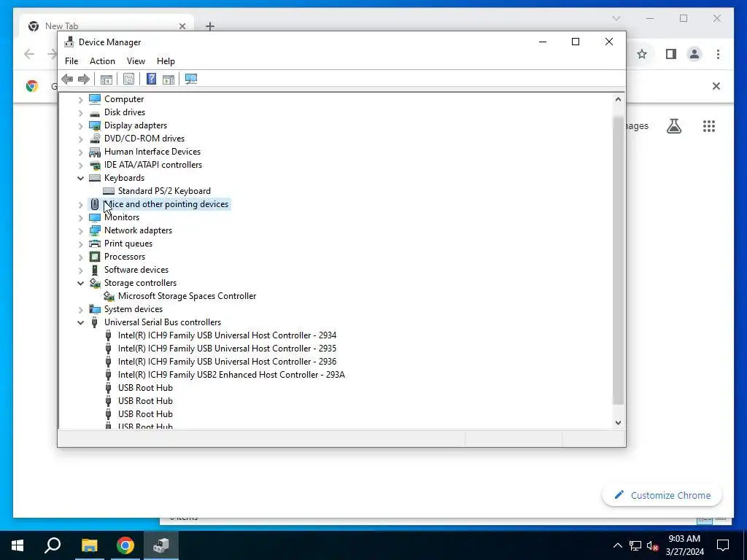
Task: Open Chrome side panel icon
Action: 671,54
